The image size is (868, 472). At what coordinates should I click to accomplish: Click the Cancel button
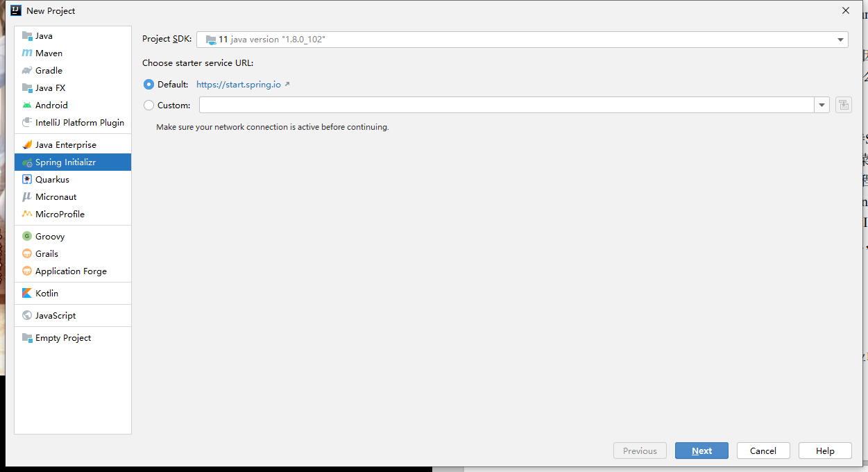[763, 450]
